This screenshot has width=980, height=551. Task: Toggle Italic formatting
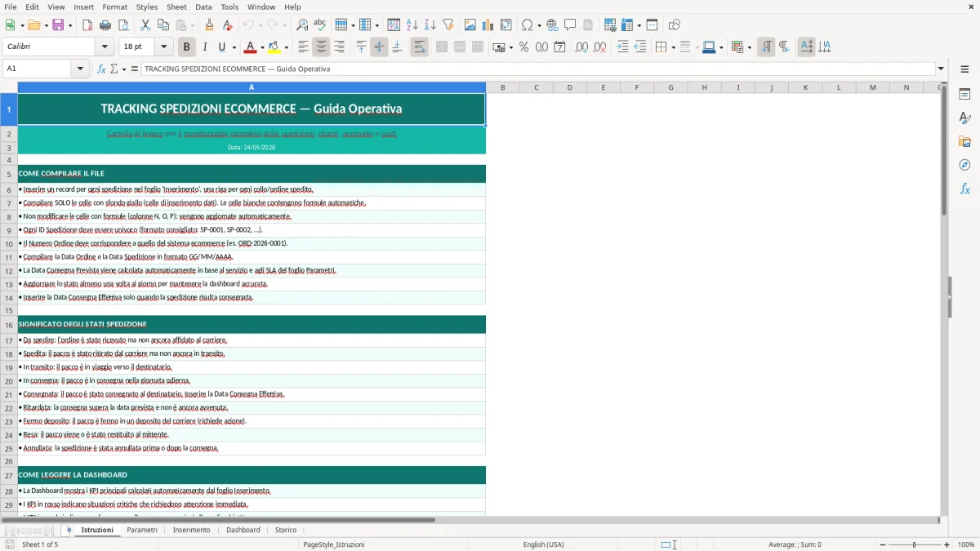tap(204, 47)
